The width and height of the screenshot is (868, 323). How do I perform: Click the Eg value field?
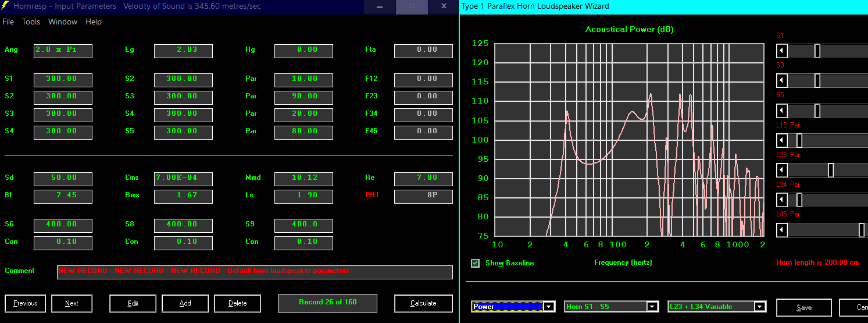(183, 51)
